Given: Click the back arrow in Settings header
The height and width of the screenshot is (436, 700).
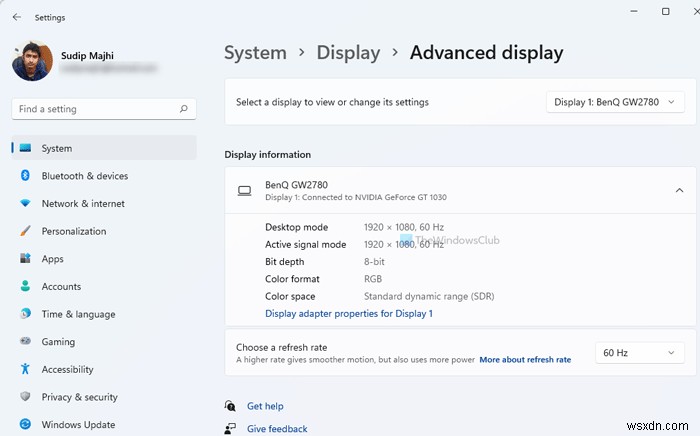Looking at the screenshot, I should point(17,17).
